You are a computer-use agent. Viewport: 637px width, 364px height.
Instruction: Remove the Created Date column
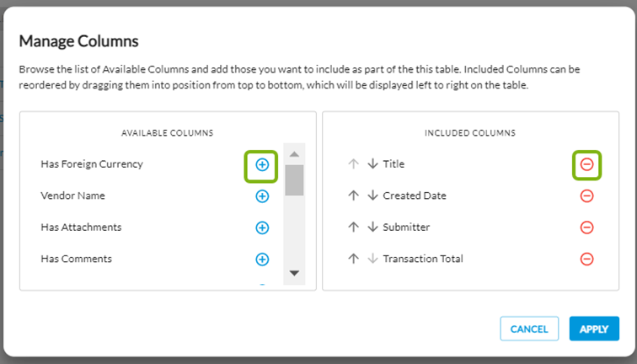587,196
